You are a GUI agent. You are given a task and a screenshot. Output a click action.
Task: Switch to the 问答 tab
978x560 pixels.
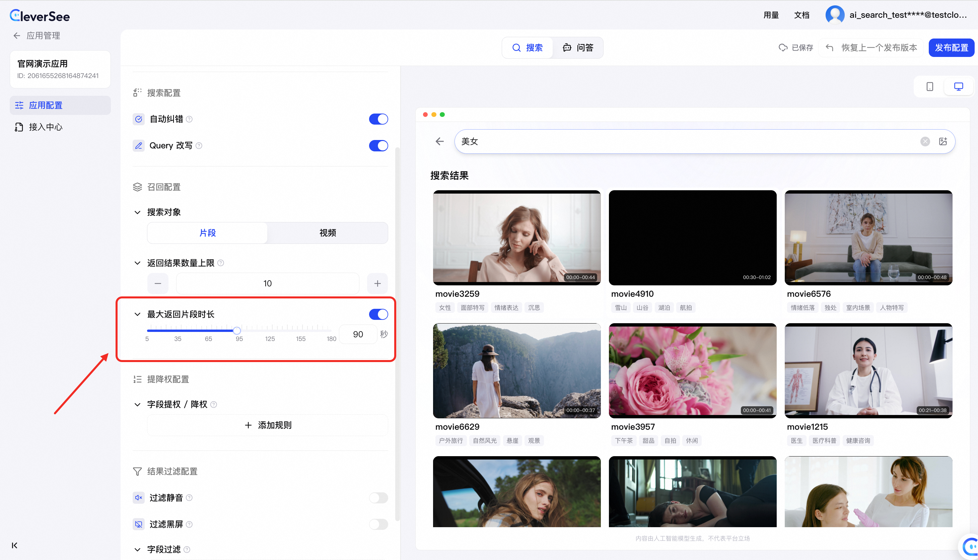[x=578, y=48]
